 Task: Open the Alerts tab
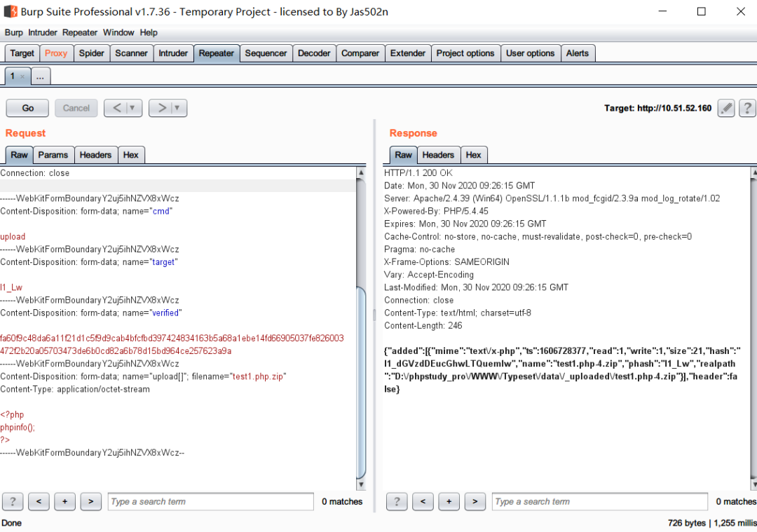(x=578, y=53)
